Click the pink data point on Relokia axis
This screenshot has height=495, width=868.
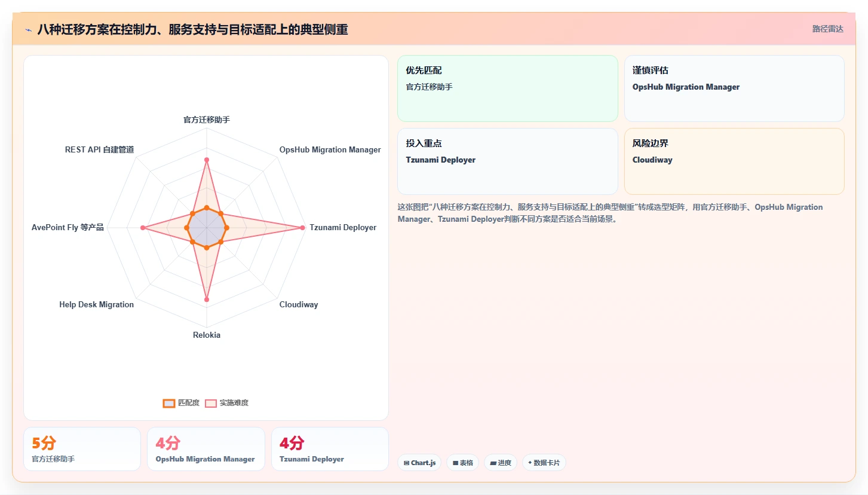point(207,299)
